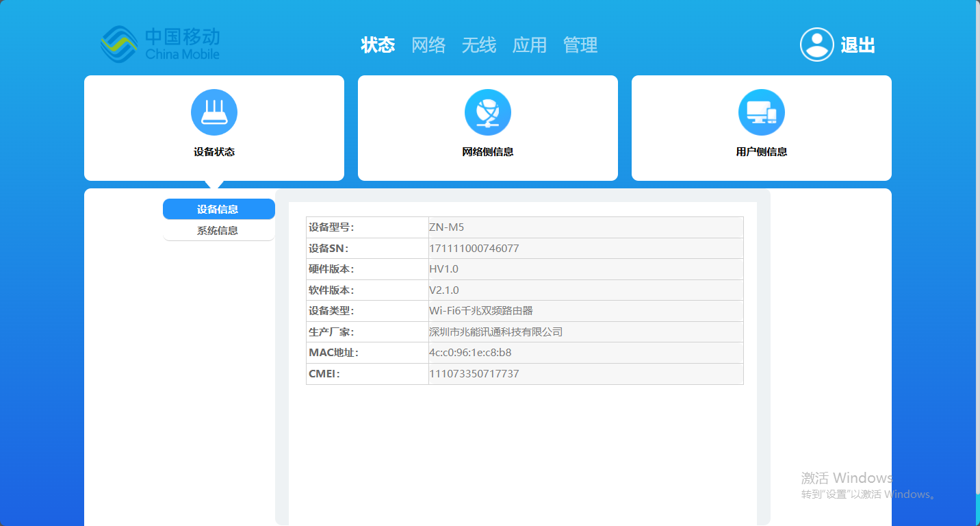Open the 网络 top menu
Image resolution: width=980 pixels, height=526 pixels.
428,45
